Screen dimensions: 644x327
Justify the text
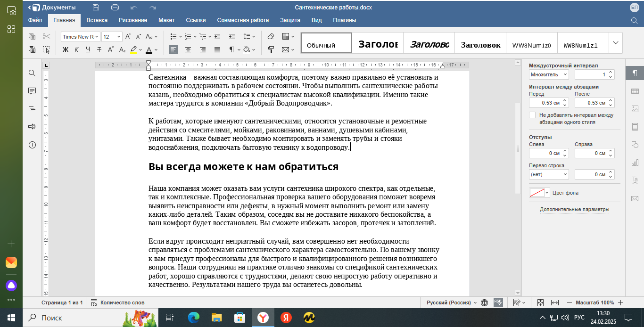point(217,49)
